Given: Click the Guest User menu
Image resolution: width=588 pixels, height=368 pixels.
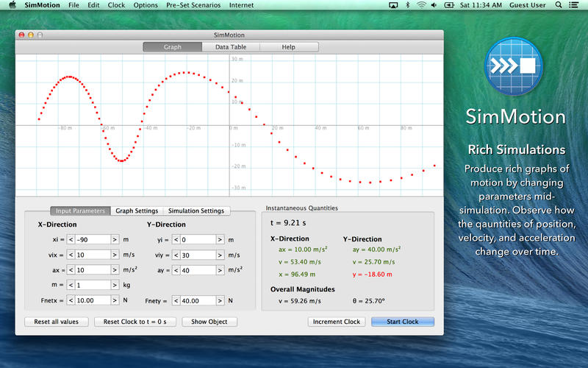Looking at the screenshot, I should 527,5.
